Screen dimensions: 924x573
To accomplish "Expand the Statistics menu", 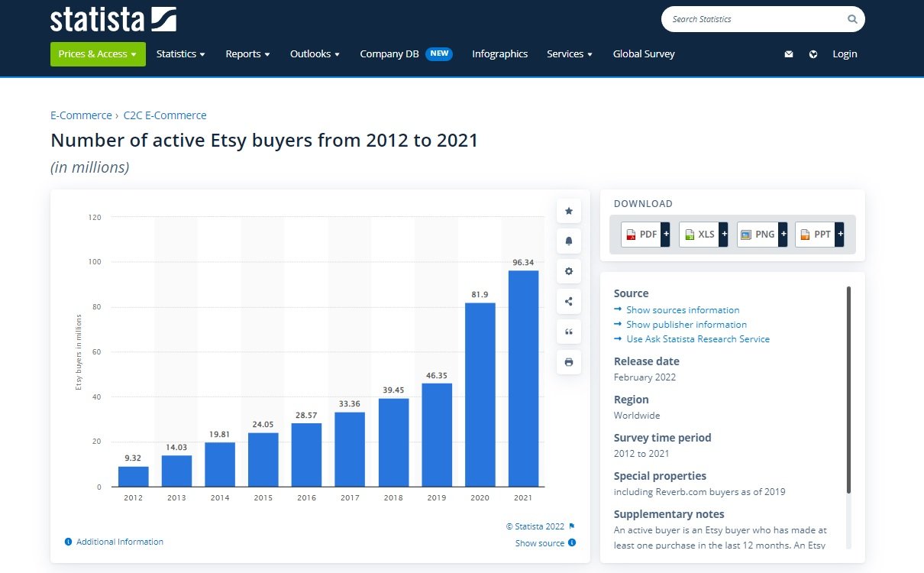I will pos(181,54).
